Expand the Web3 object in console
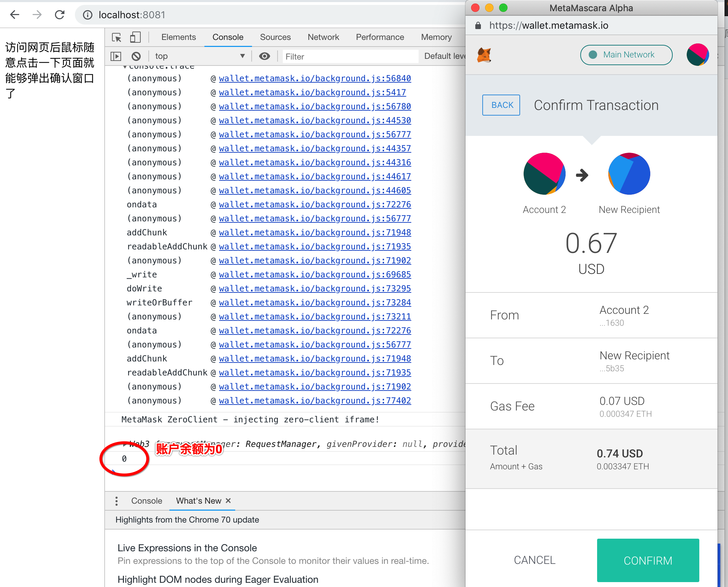Screen dimensions: 728x587 coord(125,444)
